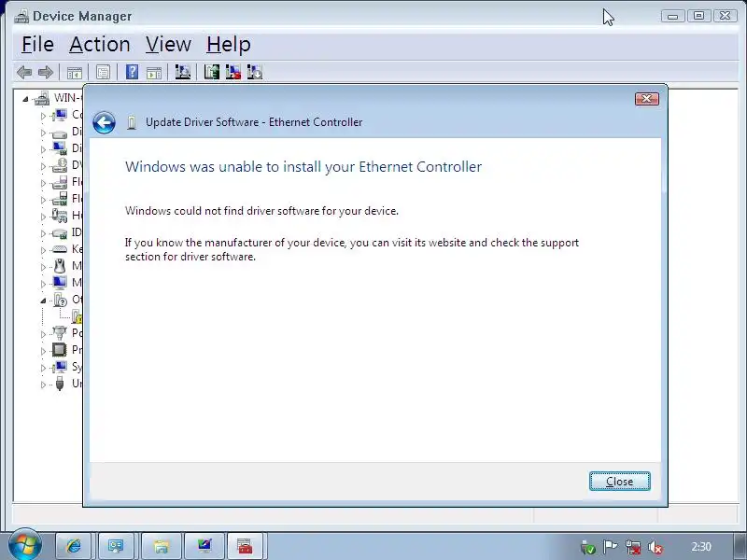The height and width of the screenshot is (560, 747).
Task: Collapse the Other devices node (Ot)
Action: pos(43,301)
